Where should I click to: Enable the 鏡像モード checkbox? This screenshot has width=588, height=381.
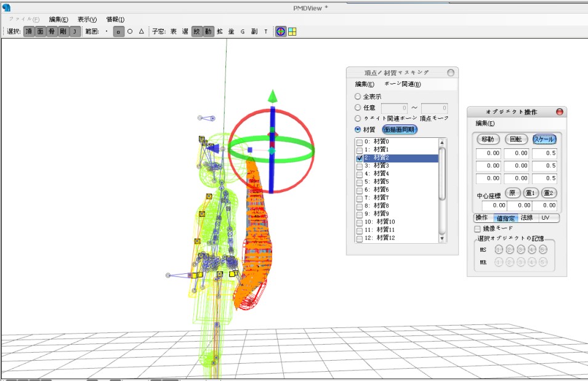[477, 228]
